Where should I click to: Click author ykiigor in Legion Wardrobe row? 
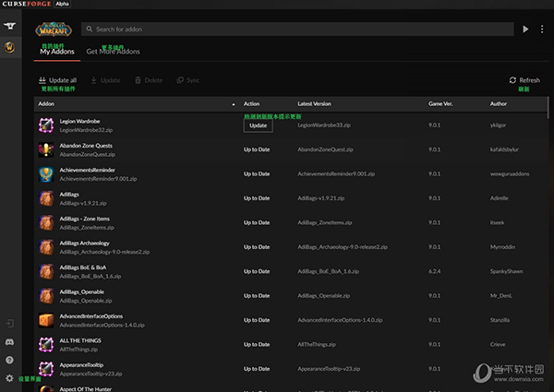[499, 125]
